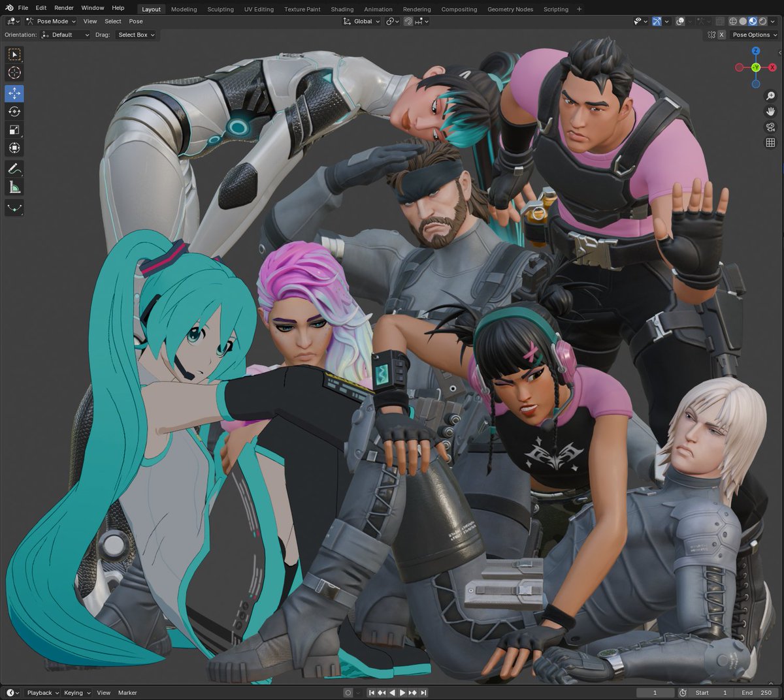Choose the Breakdowner pose tool
Image resolution: width=784 pixels, height=700 pixels.
coord(14,208)
